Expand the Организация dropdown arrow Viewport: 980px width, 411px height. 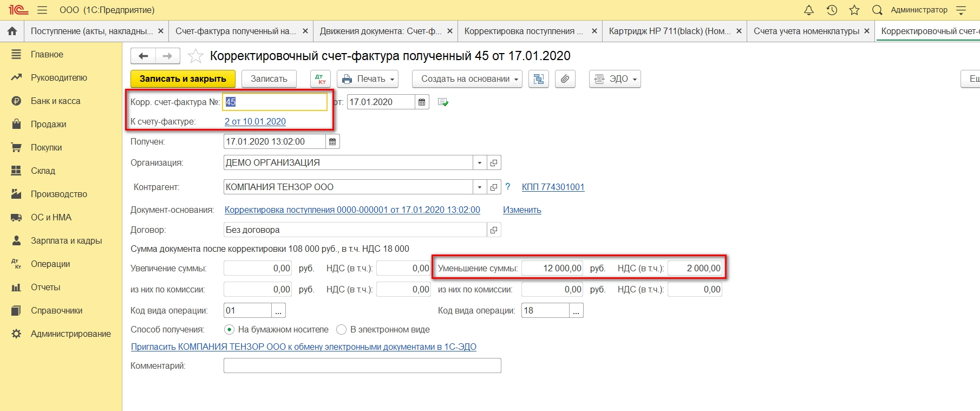[480, 162]
